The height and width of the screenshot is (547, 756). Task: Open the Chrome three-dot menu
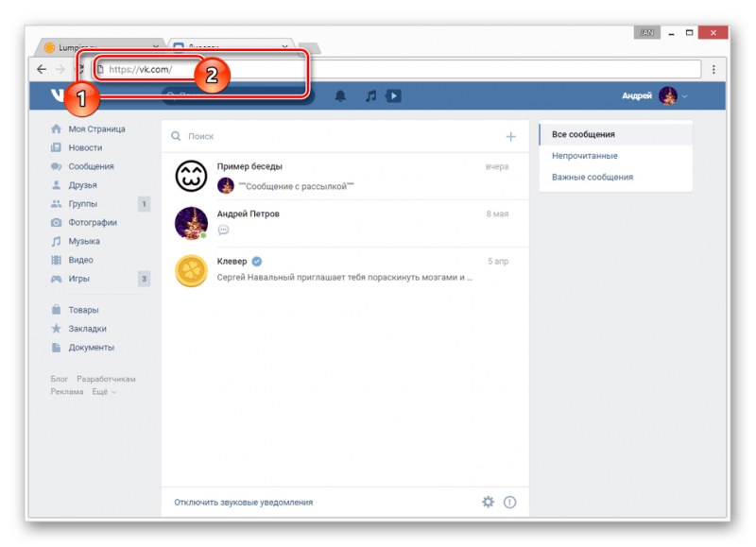713,69
